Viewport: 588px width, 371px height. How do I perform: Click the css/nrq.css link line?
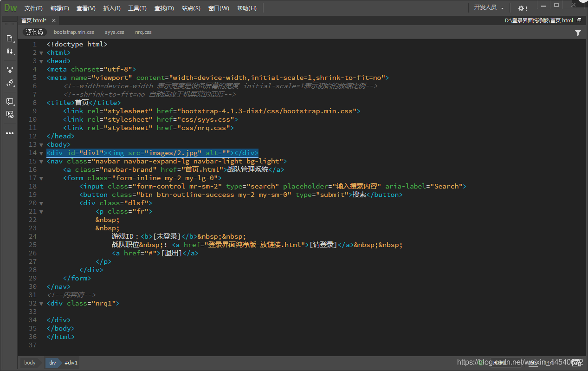coord(148,128)
